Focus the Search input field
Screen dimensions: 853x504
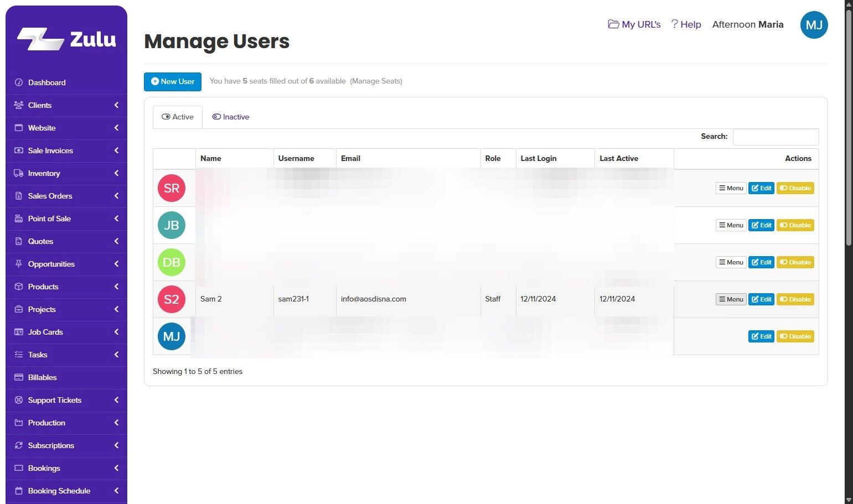(776, 137)
